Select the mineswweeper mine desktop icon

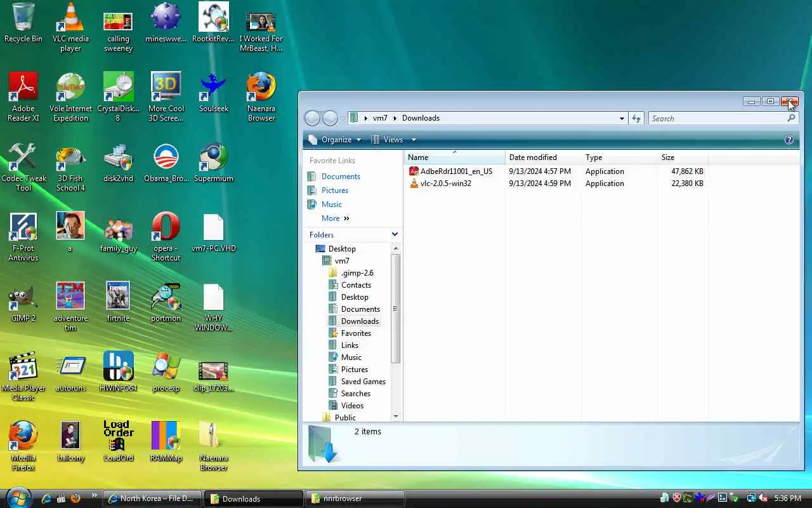(166, 23)
